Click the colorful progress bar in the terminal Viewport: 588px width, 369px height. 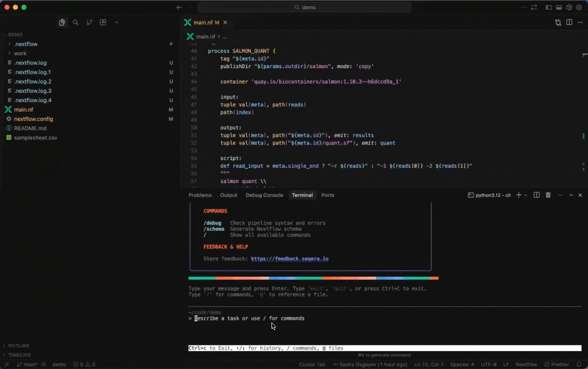[312, 278]
